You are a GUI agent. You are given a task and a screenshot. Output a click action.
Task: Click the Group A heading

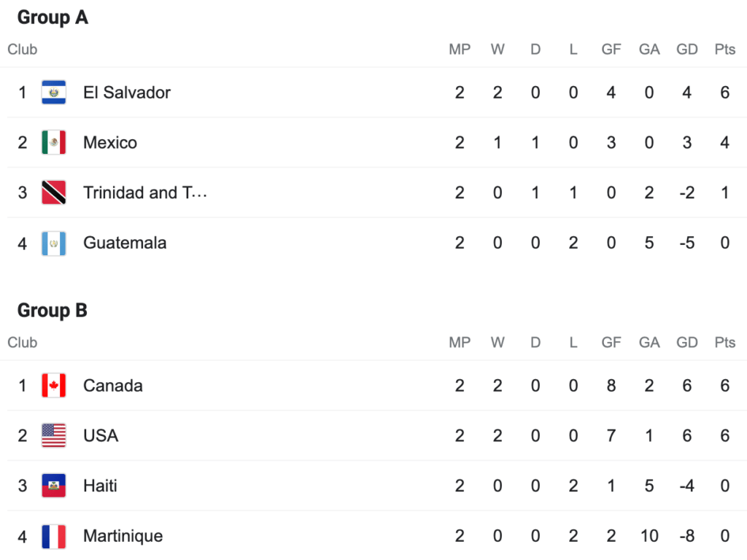[53, 17]
